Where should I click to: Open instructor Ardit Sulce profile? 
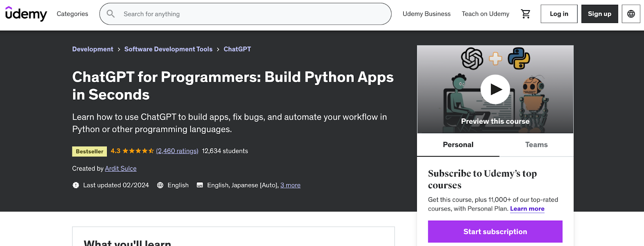121,169
